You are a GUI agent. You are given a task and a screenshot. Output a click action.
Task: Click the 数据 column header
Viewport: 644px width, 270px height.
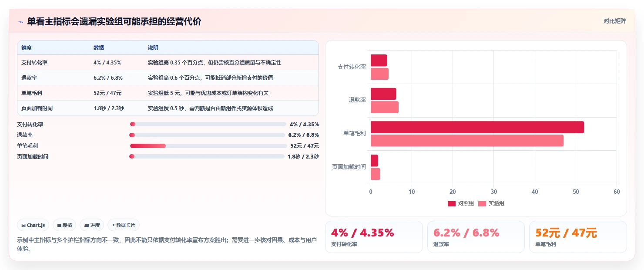pos(99,47)
